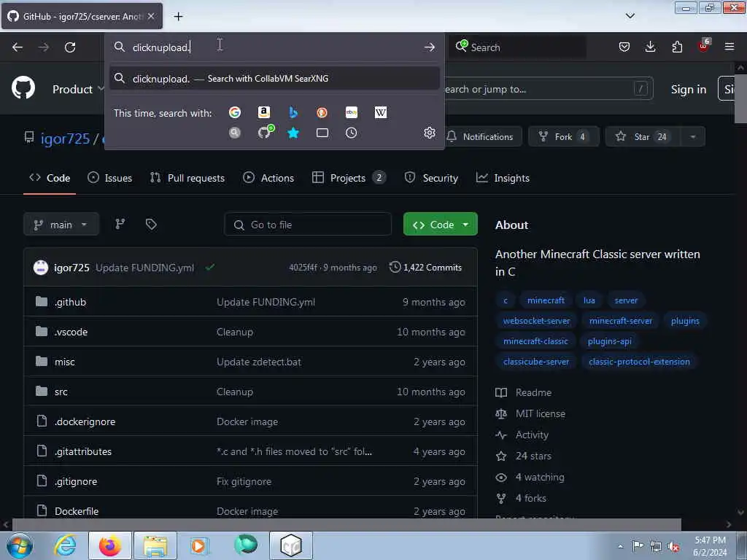Open the MIT license link
Screen dimensions: 747x560
[541, 414]
